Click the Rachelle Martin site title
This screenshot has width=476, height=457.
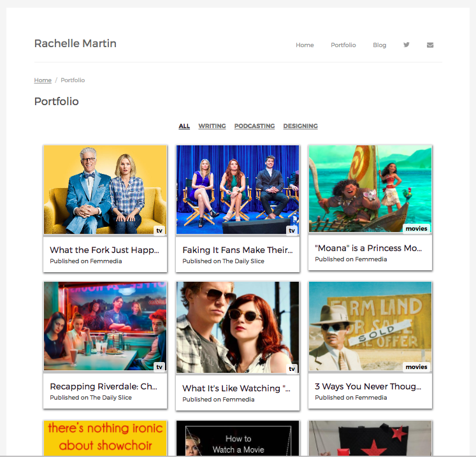pos(75,43)
